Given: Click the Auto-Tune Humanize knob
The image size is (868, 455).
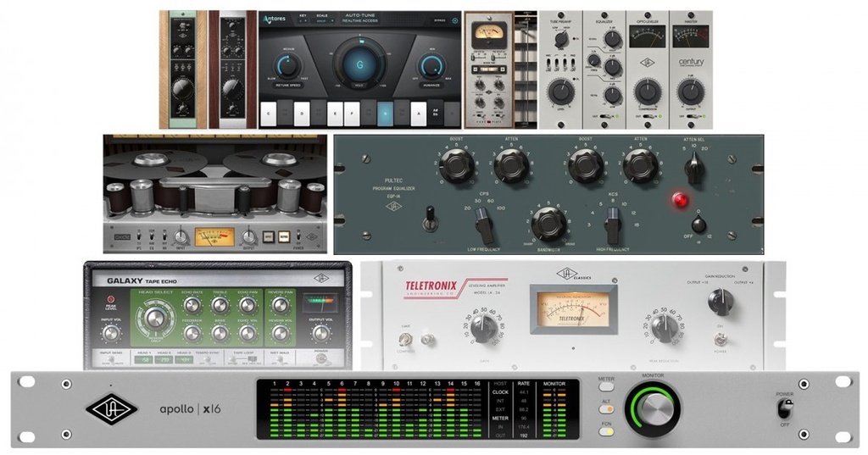Looking at the screenshot, I should click(x=431, y=66).
